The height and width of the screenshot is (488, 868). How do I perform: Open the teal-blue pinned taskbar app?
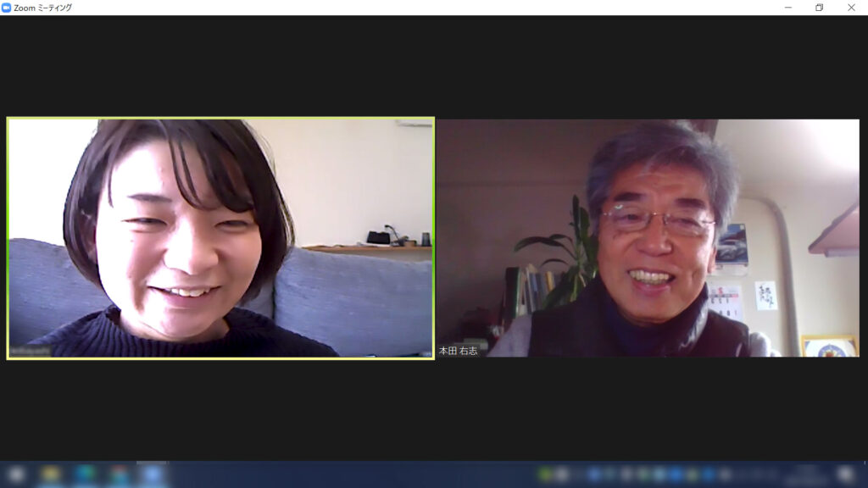pos(85,474)
